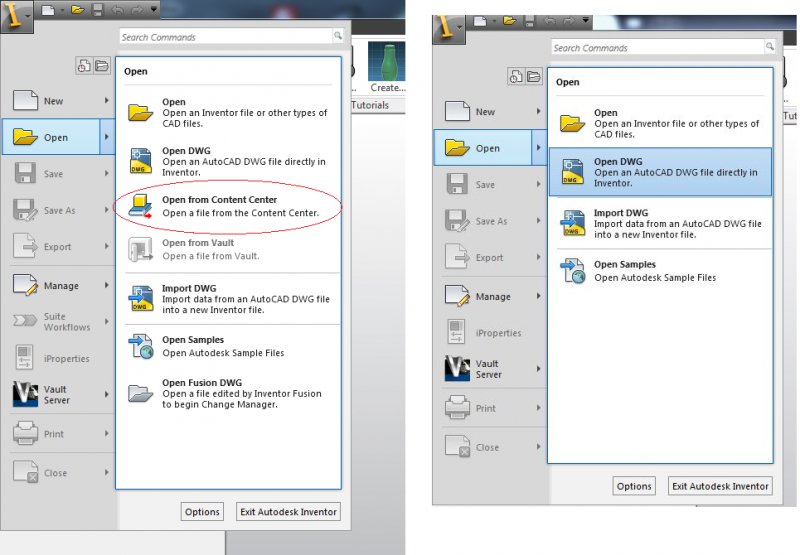Image resolution: width=800 pixels, height=555 pixels.
Task: Expand the quick access toolbar customize arrow in the right window
Action: tap(586, 21)
